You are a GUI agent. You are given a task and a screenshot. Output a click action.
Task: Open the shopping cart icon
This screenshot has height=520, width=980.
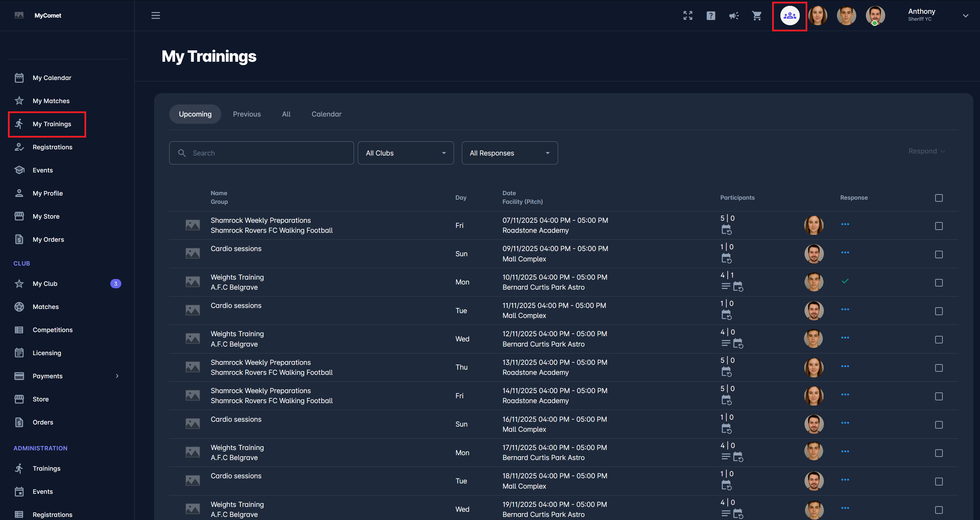757,16
